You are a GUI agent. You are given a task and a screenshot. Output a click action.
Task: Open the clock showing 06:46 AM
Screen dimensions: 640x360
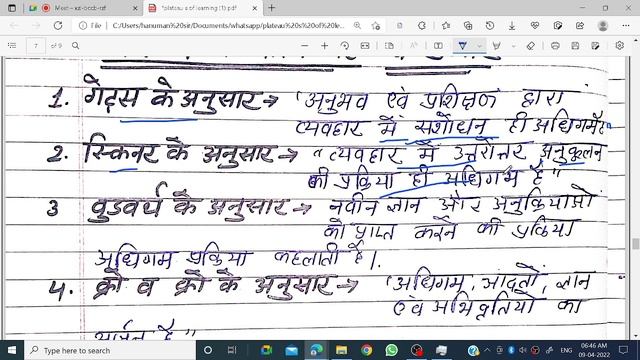pyautogui.click(x=594, y=350)
